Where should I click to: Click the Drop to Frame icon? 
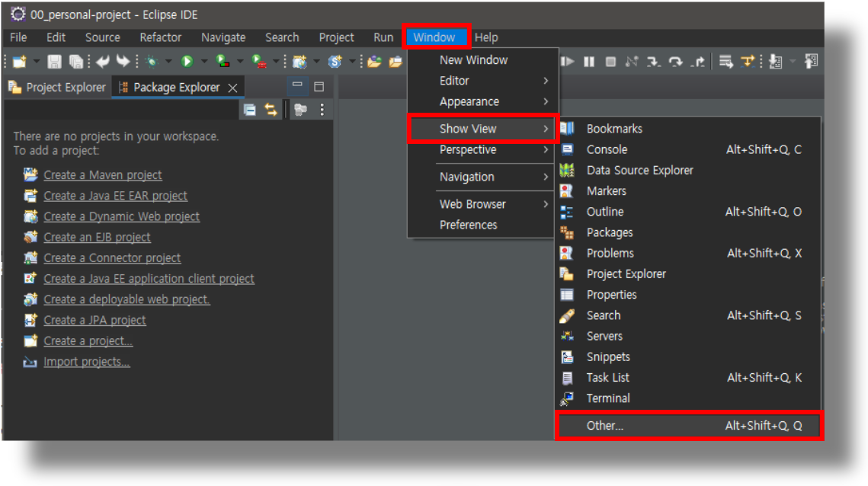pos(725,62)
